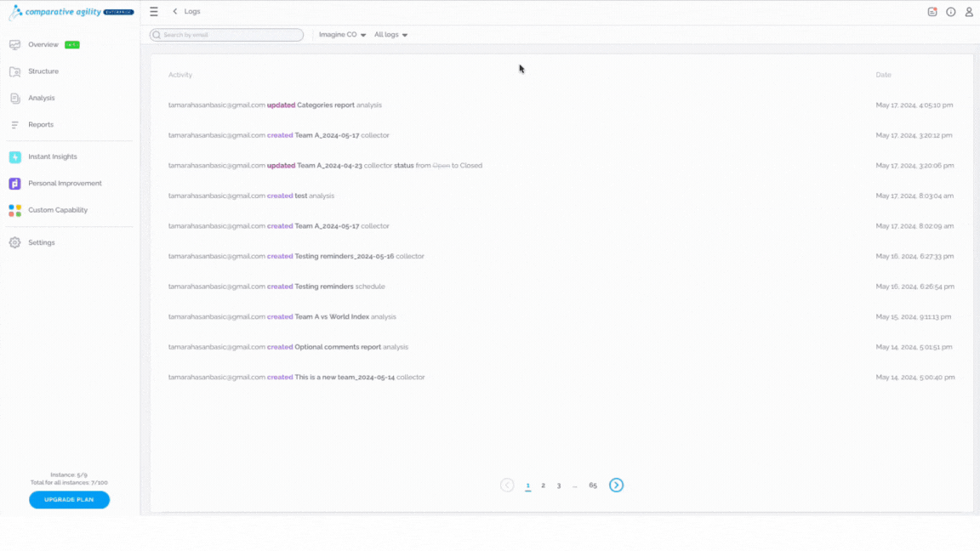Open the Personal Improvement icon

click(15, 184)
